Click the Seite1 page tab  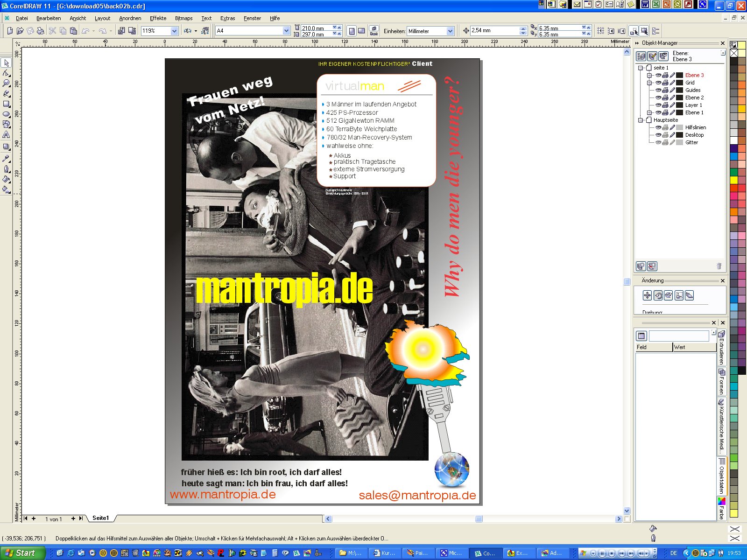[x=100, y=518]
